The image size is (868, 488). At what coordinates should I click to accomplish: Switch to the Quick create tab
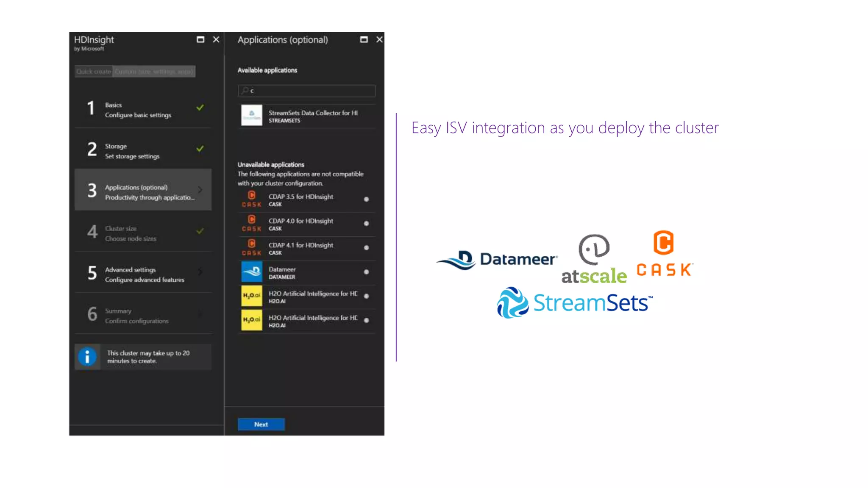(94, 72)
